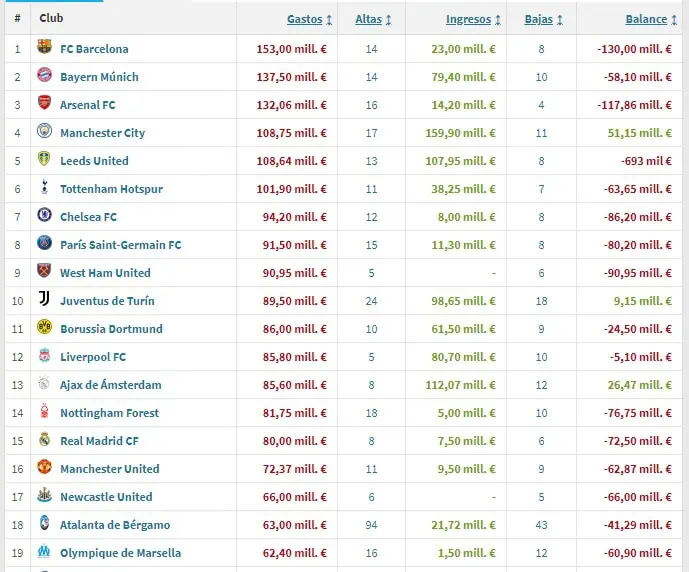Sort table by Gastos column

point(305,20)
